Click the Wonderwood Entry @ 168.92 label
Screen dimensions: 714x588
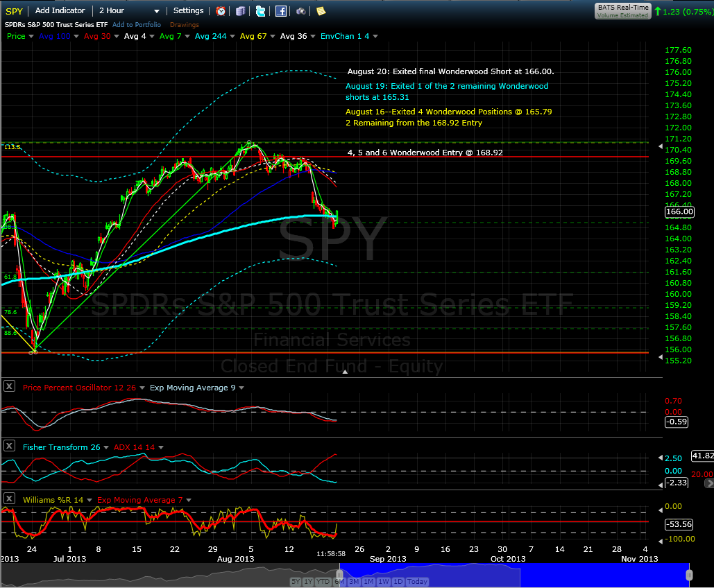coord(425,153)
